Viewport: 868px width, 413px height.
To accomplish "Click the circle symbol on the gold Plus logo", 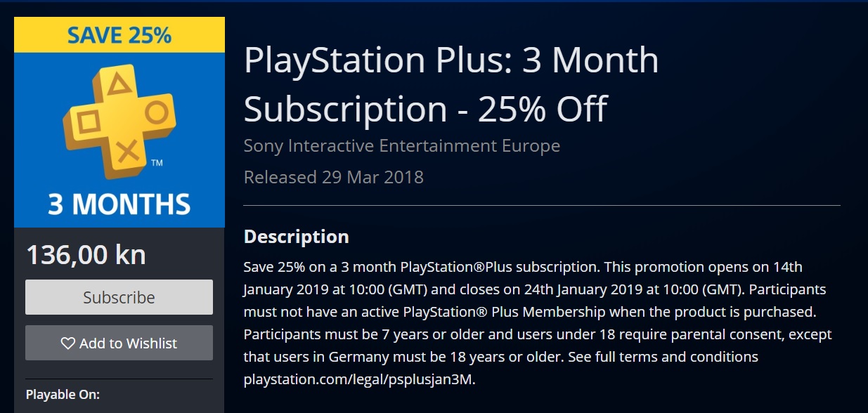I will [x=157, y=111].
